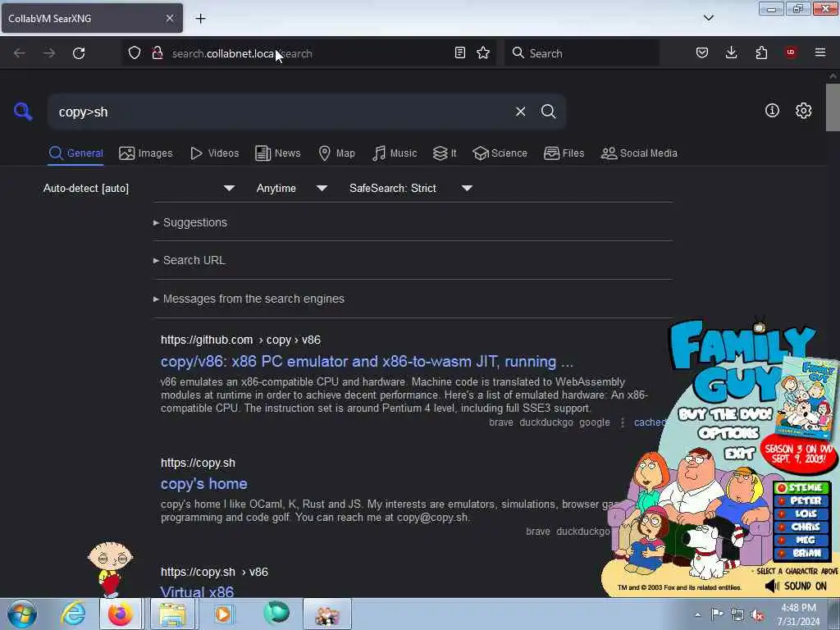Launch Internet Explorer from taskbar
Viewport: 840px width, 630px height.
tap(73, 614)
